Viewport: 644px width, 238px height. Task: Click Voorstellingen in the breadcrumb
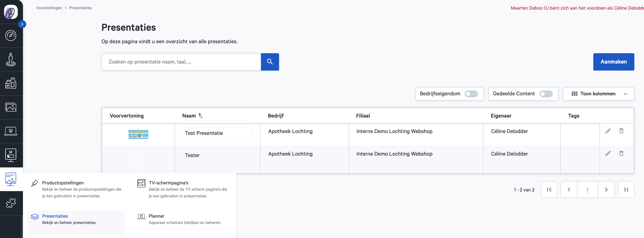click(x=49, y=8)
